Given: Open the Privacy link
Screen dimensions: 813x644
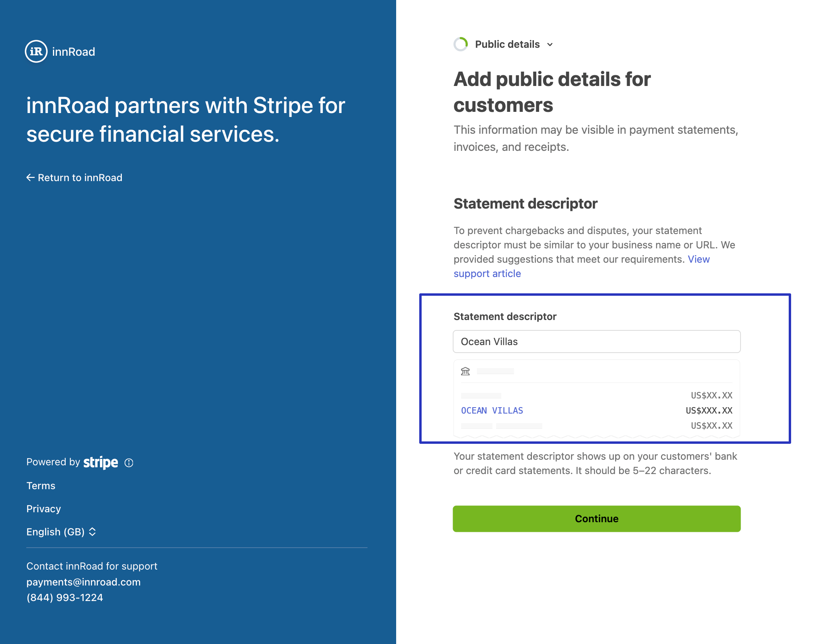Looking at the screenshot, I should coord(43,509).
